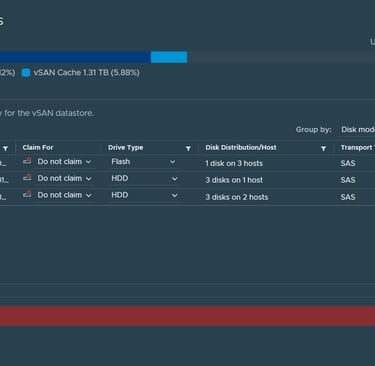Expand the HDD dropdown for 3 disks on 1 host

tap(143, 178)
